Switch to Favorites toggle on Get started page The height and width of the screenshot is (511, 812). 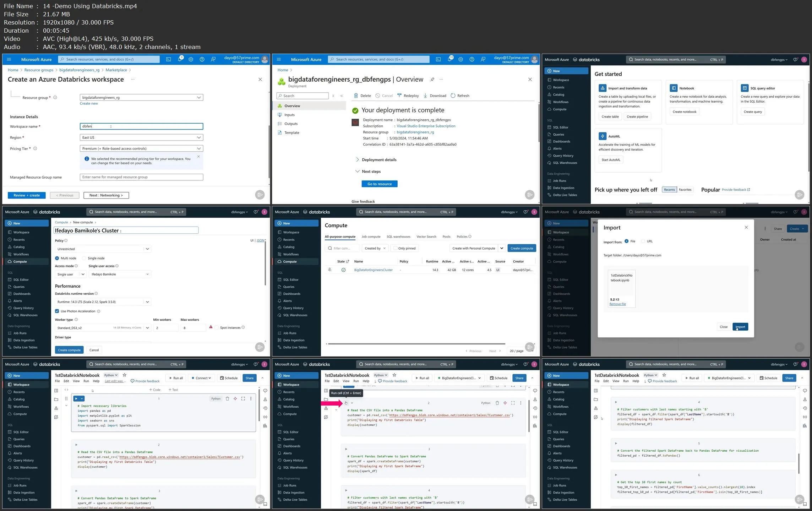[685, 190]
